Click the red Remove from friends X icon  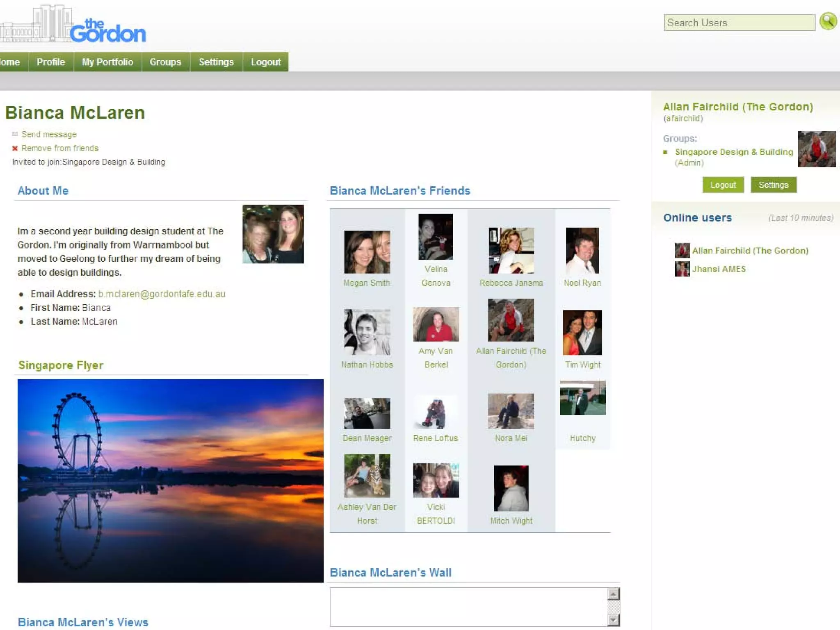tap(15, 148)
